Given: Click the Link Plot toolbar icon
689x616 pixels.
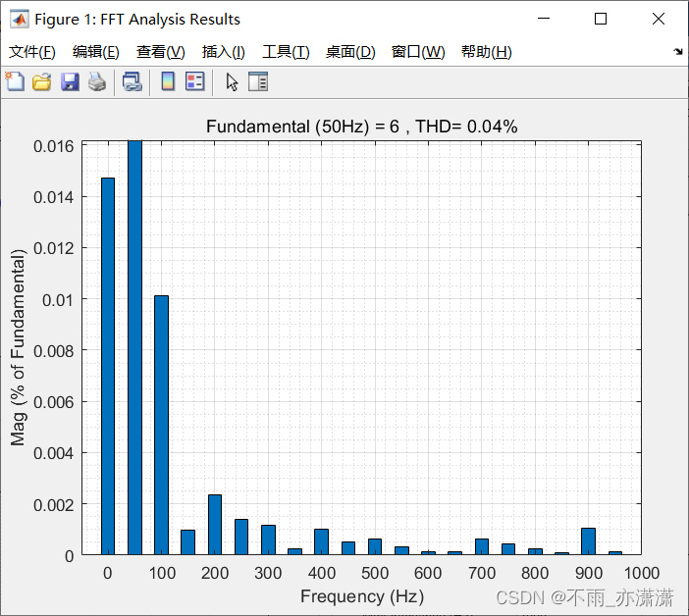Looking at the screenshot, I should (132, 81).
